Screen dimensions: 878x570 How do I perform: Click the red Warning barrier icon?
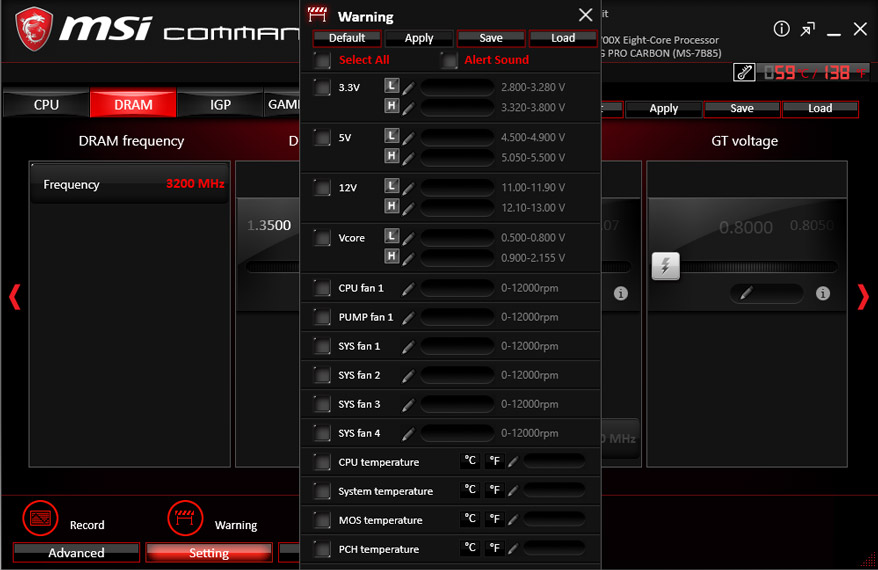pyautogui.click(x=185, y=518)
